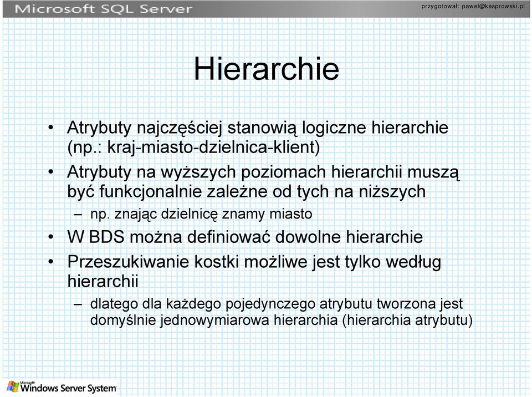Click the text '(np.: kraj-miasto-dzielnica-klient)'
The image size is (532, 397).
[x=193, y=147]
